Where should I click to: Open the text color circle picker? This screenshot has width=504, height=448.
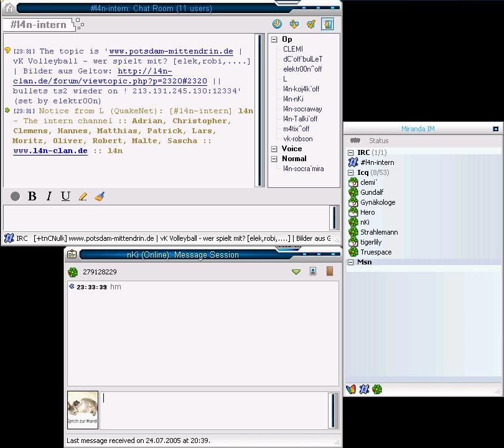pyautogui.click(x=16, y=197)
